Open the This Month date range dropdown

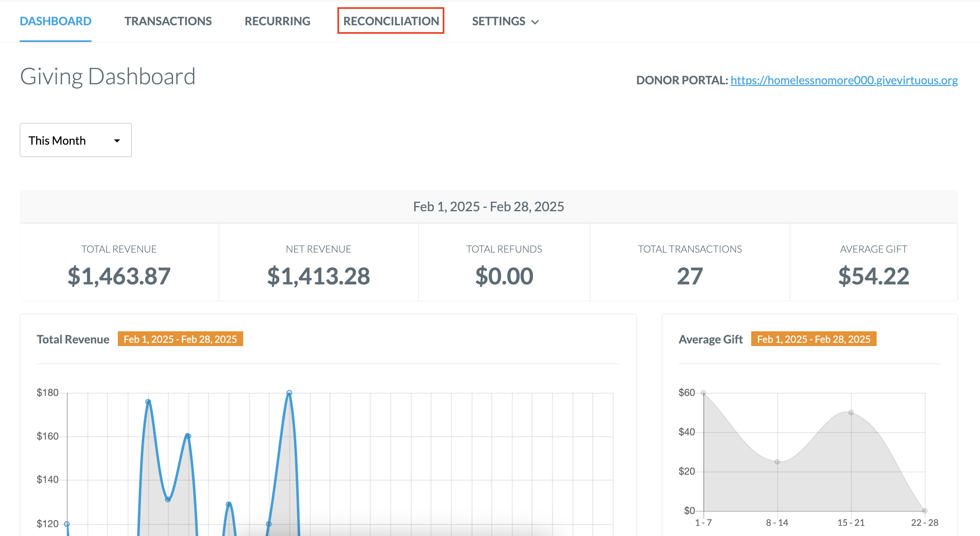(76, 140)
